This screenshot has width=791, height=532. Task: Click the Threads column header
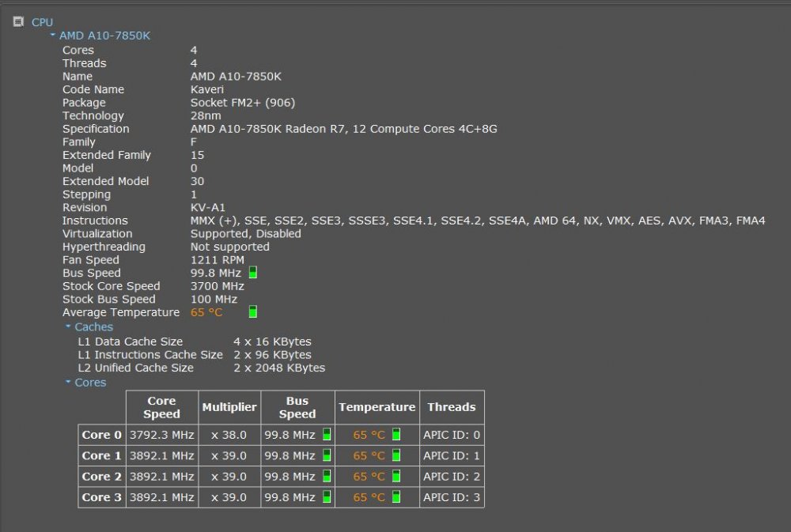pyautogui.click(x=452, y=407)
